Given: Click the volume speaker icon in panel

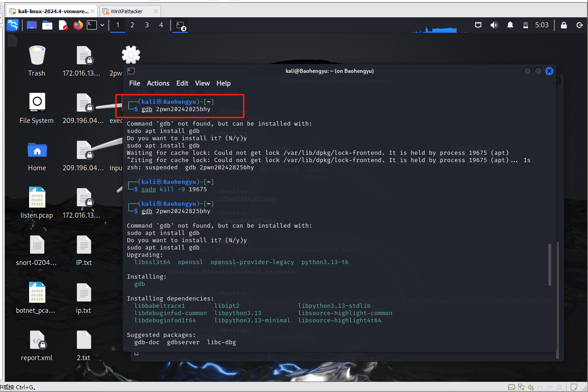Looking at the screenshot, I should [494, 25].
